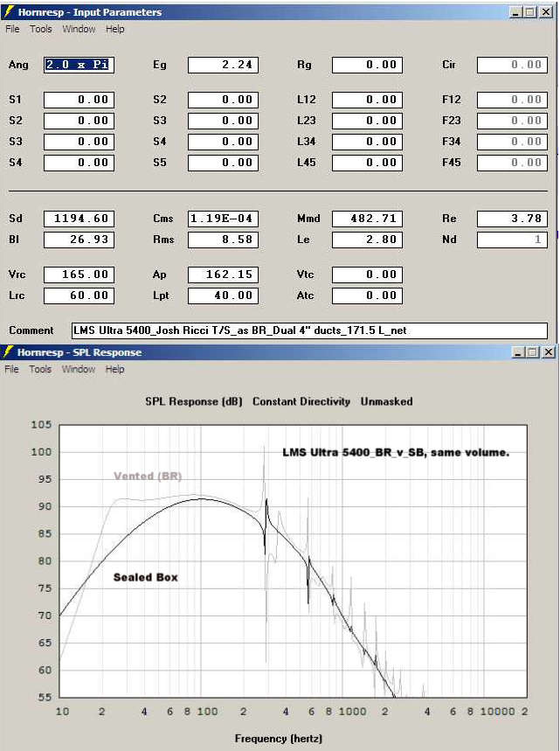This screenshot has width=560, height=751.
Task: Maximize the Input Parameters window
Action: [x=529, y=12]
